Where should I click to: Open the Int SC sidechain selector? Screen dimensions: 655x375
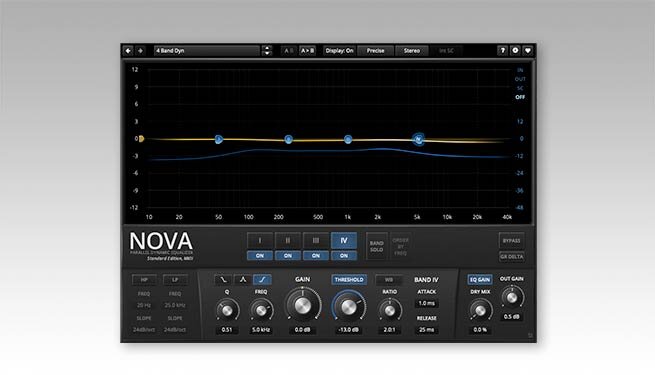(446, 51)
